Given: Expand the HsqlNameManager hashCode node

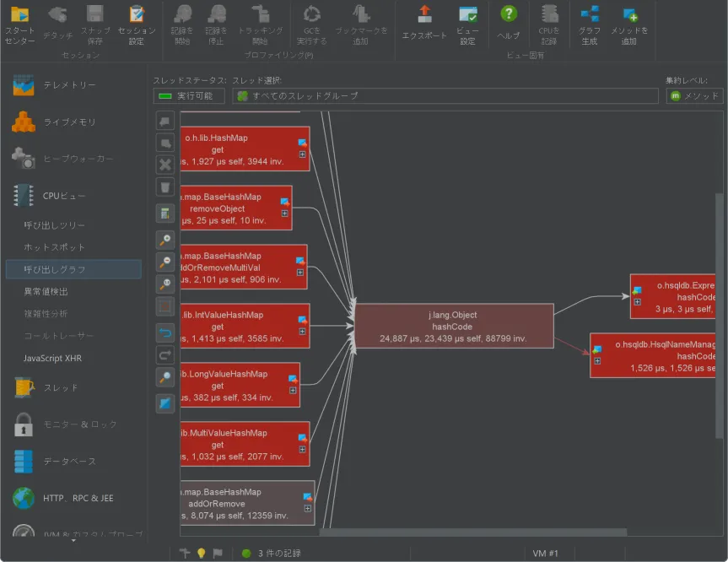Looking at the screenshot, I should [597, 361].
